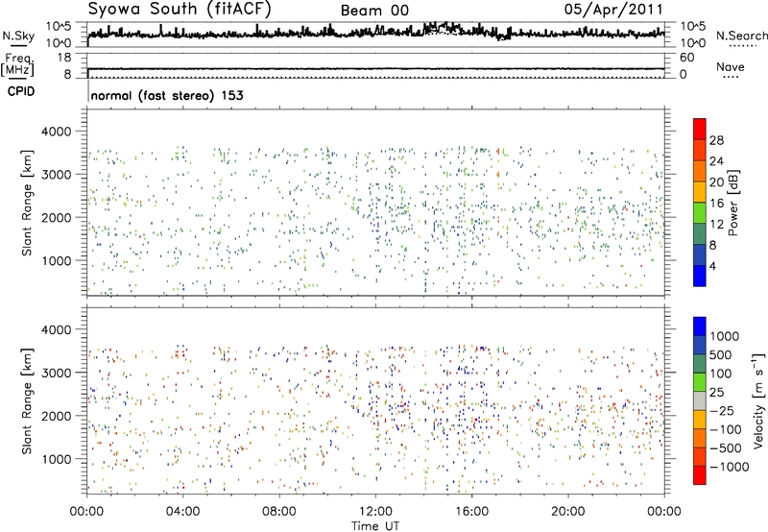
Task: Click light green Power segment between 12 and 16
Action: (700, 213)
